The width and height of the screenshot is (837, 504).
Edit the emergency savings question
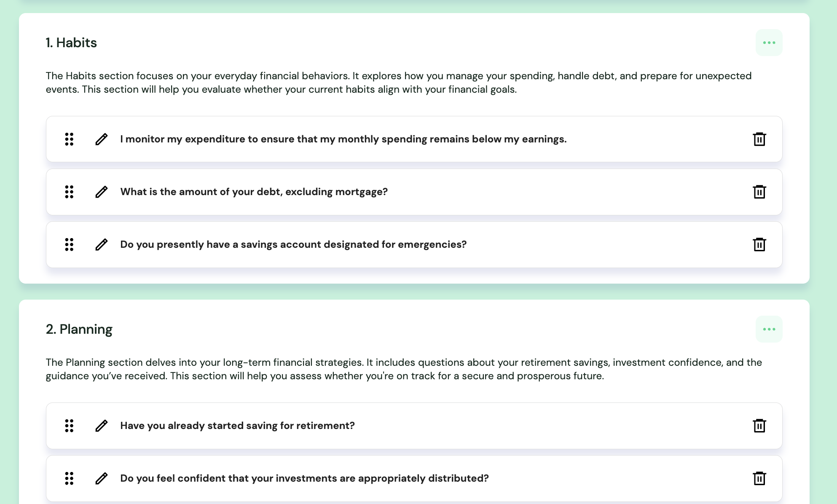(101, 244)
